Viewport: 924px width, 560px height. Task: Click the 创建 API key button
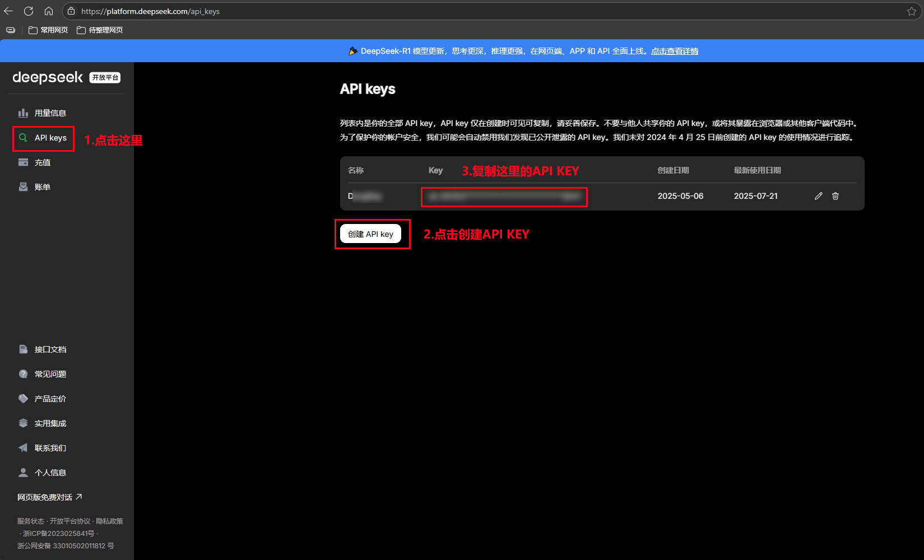[x=370, y=234]
